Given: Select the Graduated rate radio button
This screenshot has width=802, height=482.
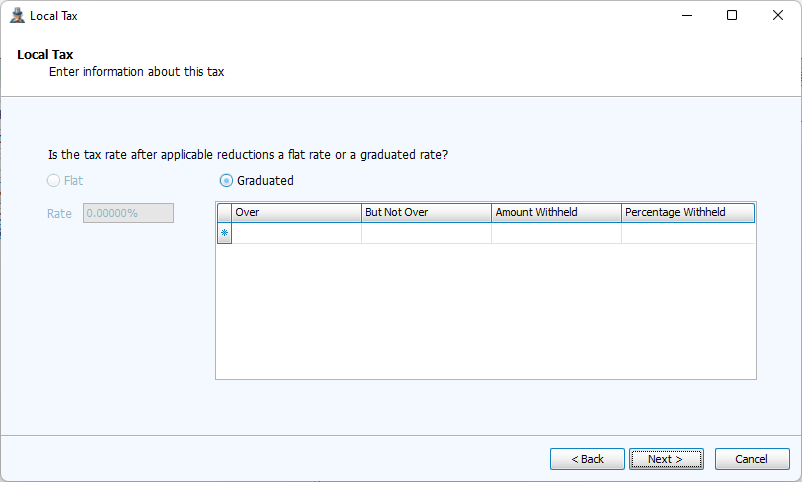Looking at the screenshot, I should click(x=227, y=181).
